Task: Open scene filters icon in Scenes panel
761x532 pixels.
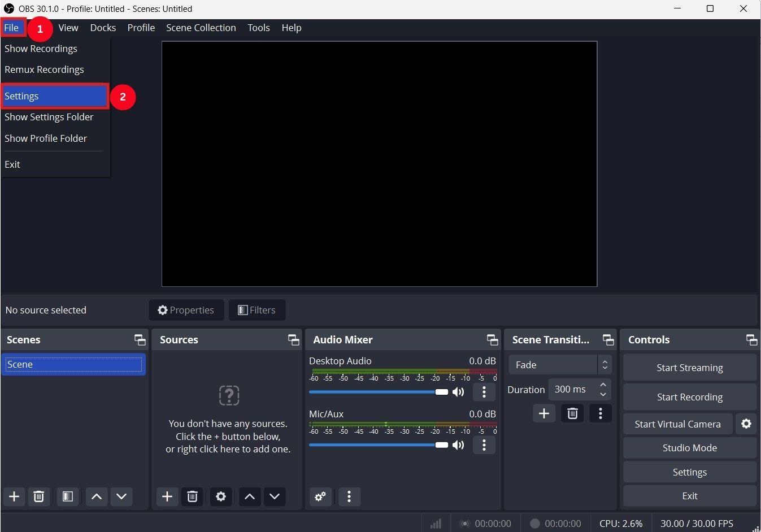Action: click(68, 496)
